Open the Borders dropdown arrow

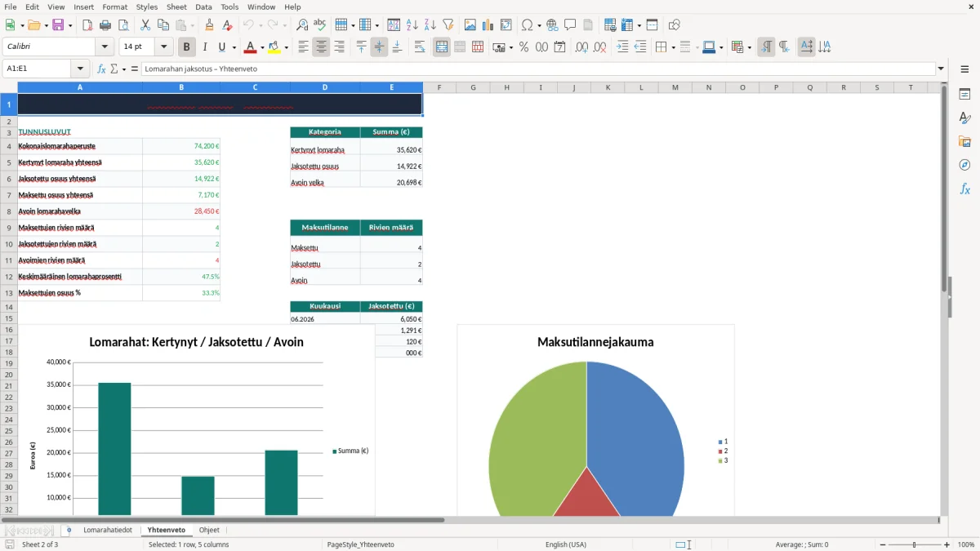(672, 48)
